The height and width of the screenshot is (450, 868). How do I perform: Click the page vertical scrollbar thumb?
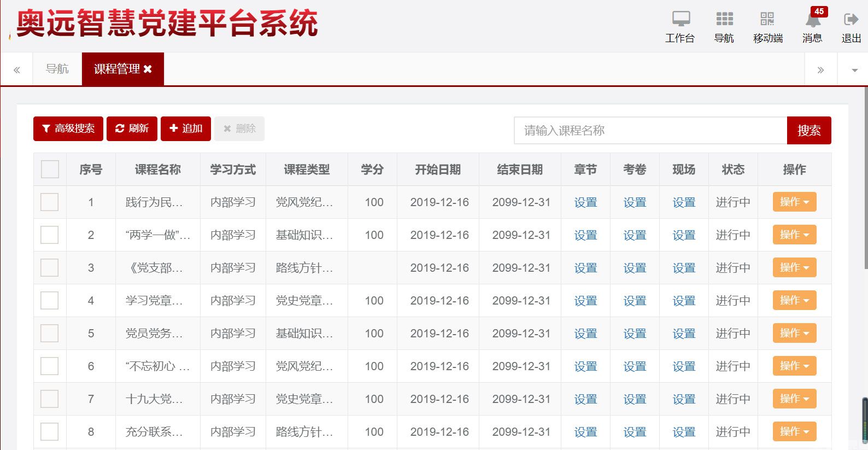(x=866, y=178)
